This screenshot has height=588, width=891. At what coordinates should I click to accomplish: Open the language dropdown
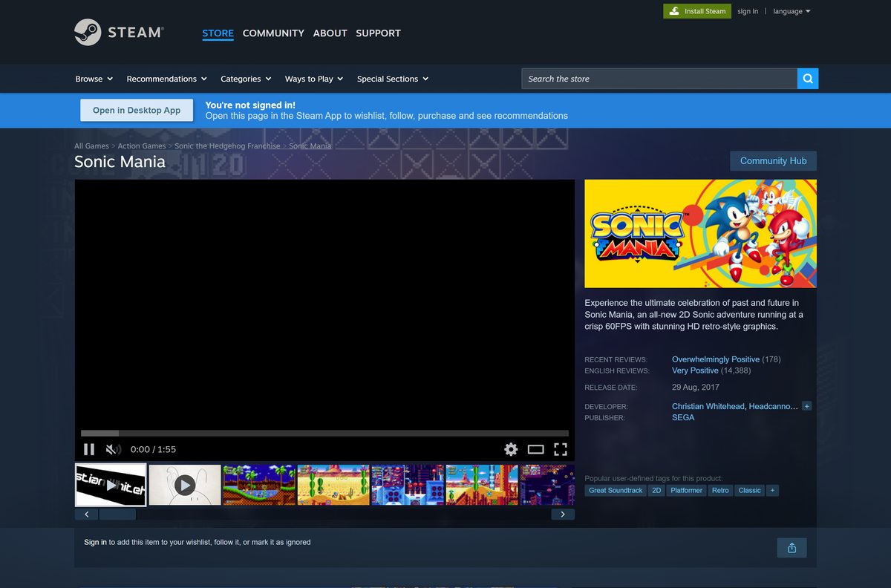792,11
